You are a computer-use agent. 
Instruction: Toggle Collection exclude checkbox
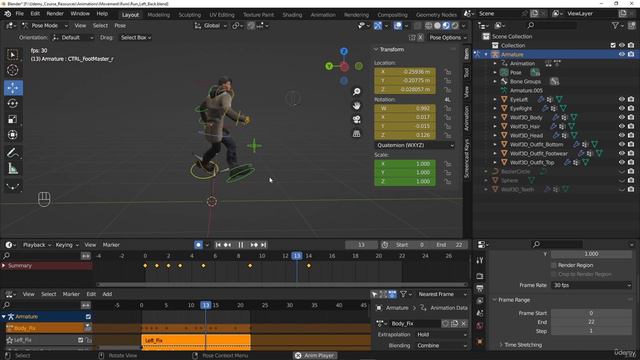tap(613, 45)
